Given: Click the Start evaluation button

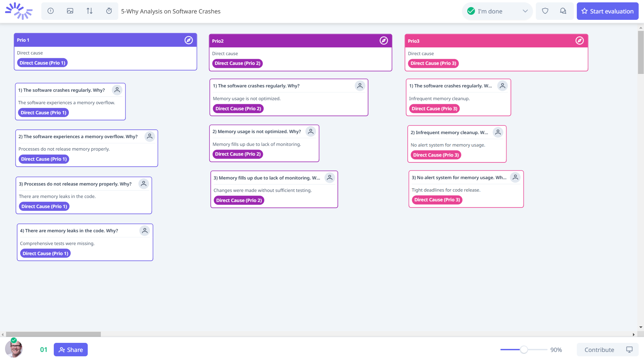Looking at the screenshot, I should click(x=607, y=11).
